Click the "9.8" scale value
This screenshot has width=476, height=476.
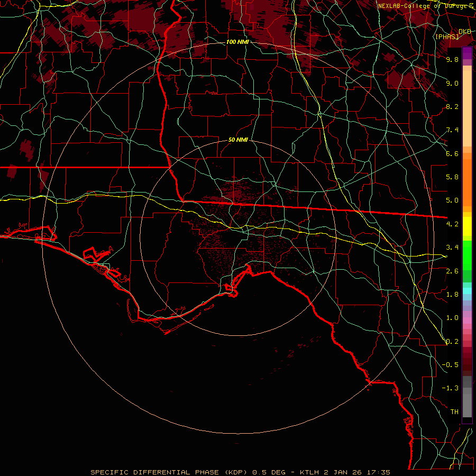[452, 59]
